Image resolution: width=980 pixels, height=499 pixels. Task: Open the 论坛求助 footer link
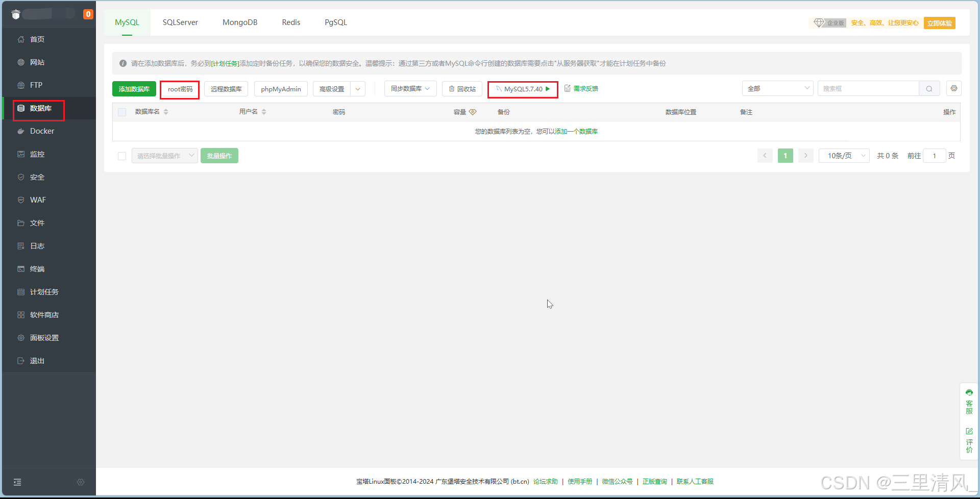tap(546, 482)
